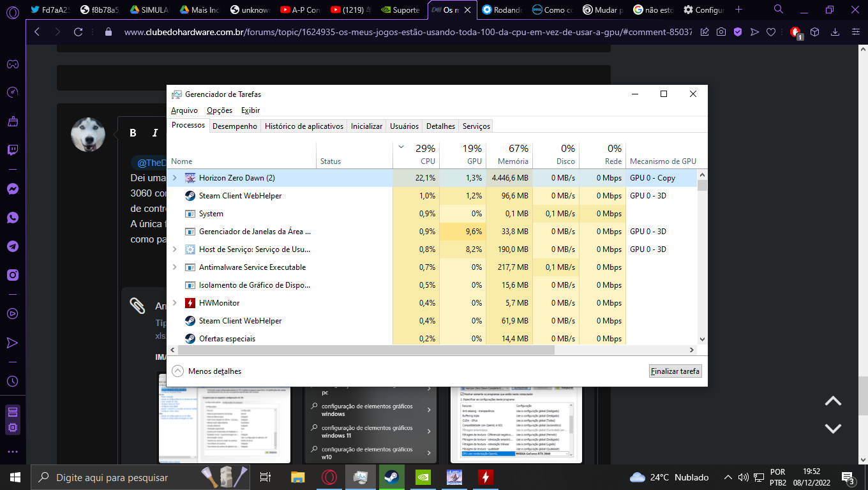868x490 pixels.
Task: Open the sidebar player icon
Action: (12, 313)
